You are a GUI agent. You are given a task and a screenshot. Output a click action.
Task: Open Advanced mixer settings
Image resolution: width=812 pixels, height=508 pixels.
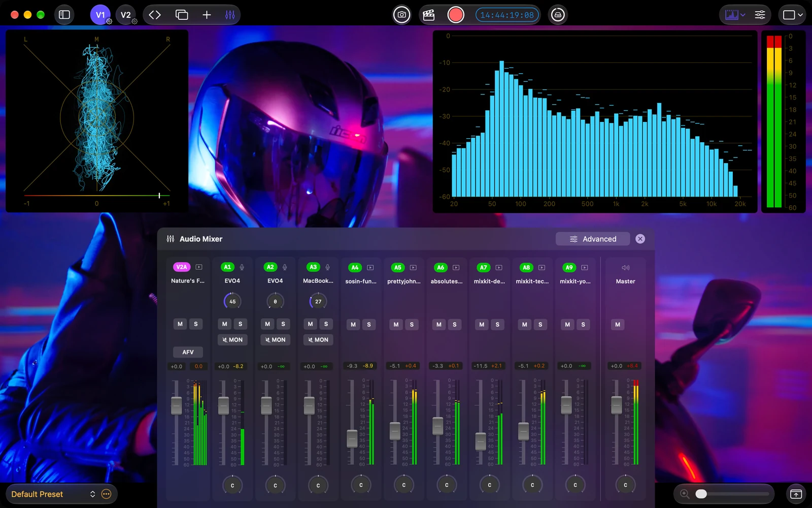593,239
